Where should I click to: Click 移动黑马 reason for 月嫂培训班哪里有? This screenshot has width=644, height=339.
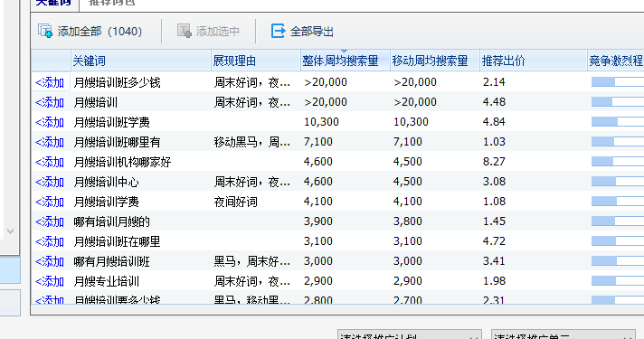pyautogui.click(x=252, y=142)
